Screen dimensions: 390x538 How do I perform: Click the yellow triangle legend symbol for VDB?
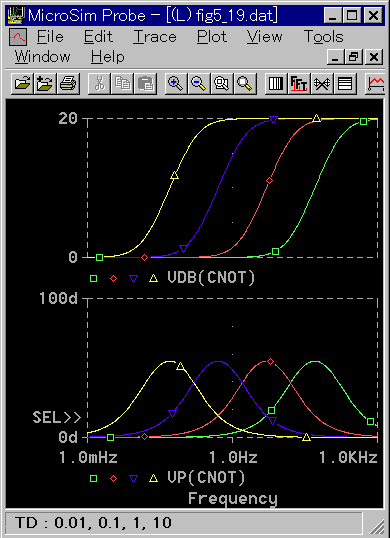tap(154, 278)
